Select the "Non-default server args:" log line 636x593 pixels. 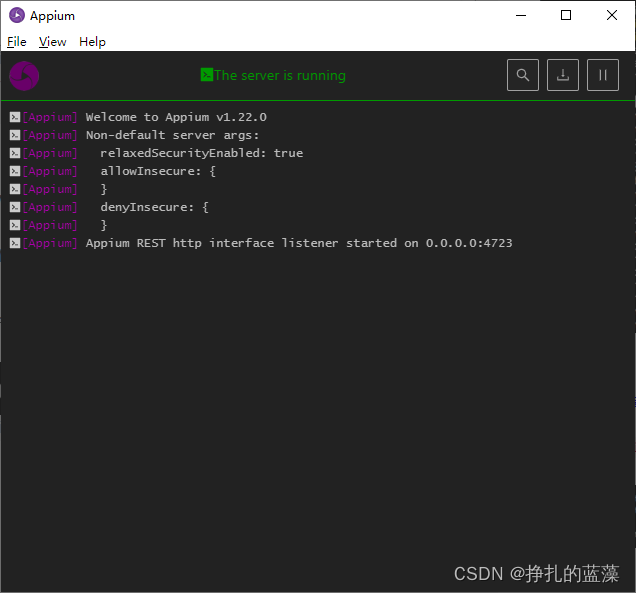[172, 135]
